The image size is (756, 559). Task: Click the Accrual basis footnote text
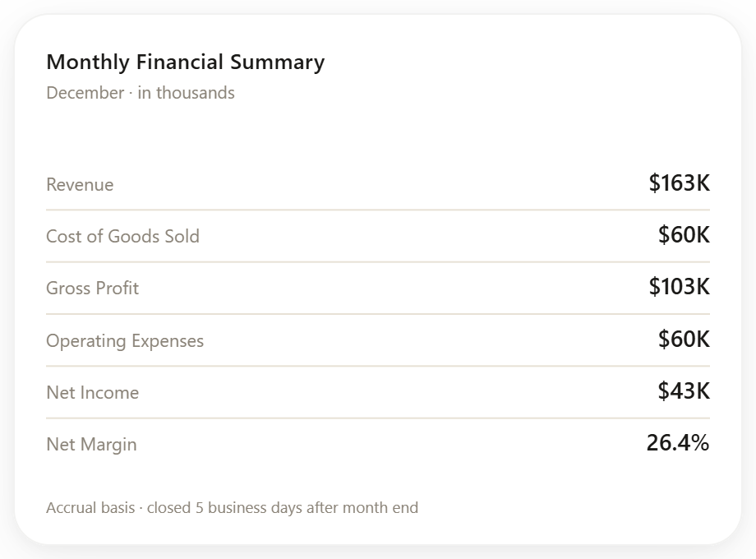tap(233, 508)
